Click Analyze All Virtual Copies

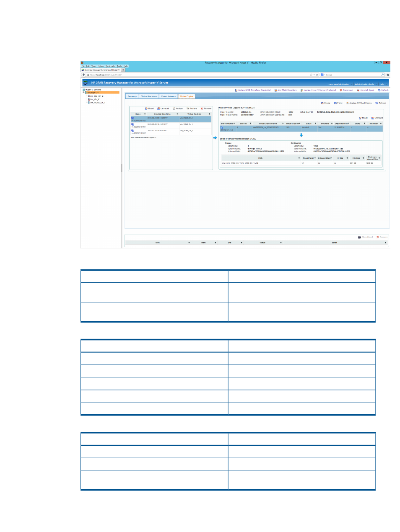tap(359, 103)
